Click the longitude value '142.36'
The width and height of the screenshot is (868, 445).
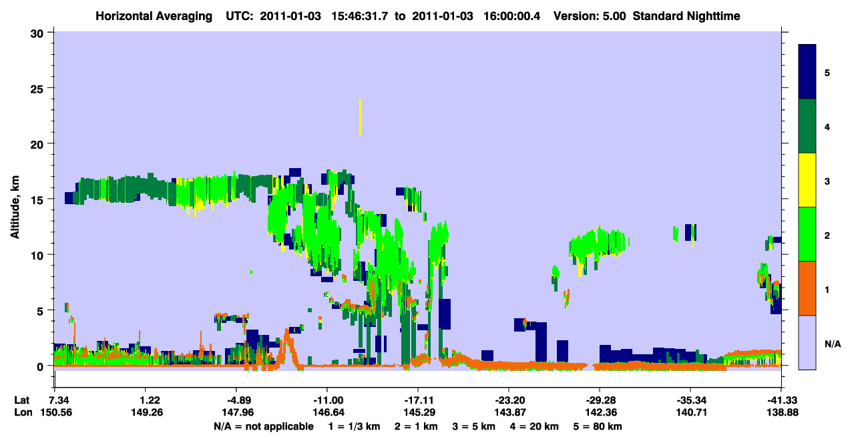pos(600,412)
